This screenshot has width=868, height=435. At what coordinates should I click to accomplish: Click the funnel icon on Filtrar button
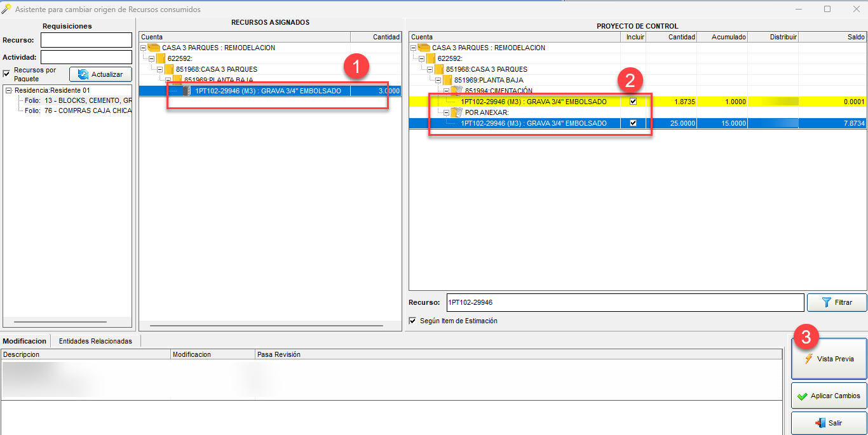point(826,302)
